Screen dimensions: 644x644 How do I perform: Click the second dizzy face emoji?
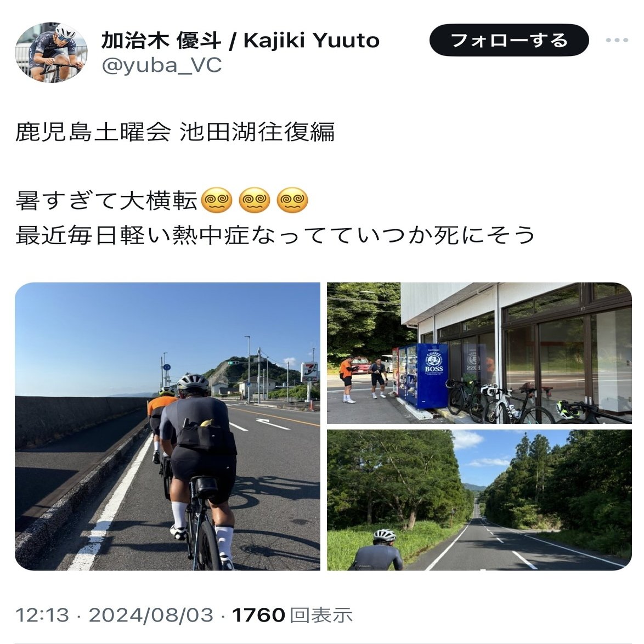[x=255, y=200]
